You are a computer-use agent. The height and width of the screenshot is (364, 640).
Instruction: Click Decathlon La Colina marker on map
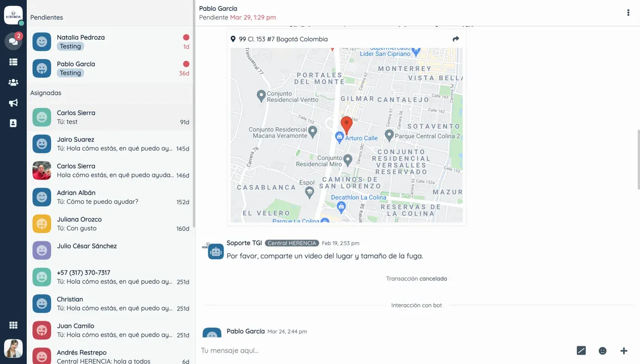(x=341, y=206)
